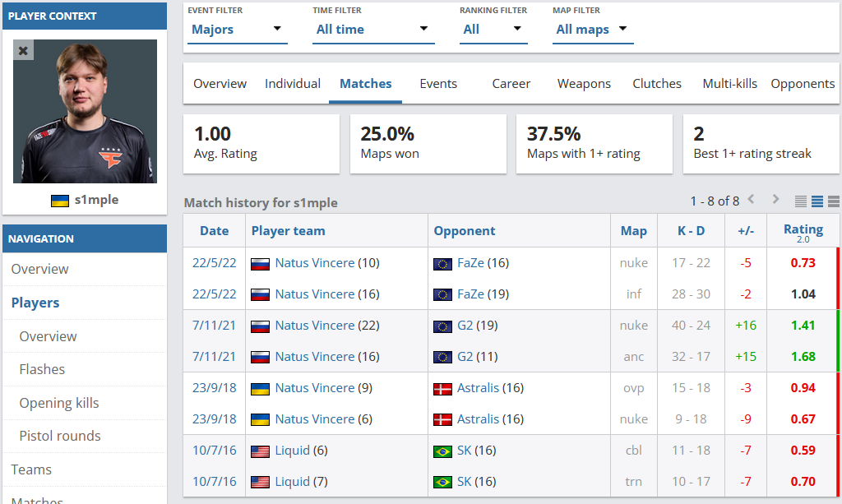
Task: Open Flashes in navigation
Action: click(x=85, y=369)
